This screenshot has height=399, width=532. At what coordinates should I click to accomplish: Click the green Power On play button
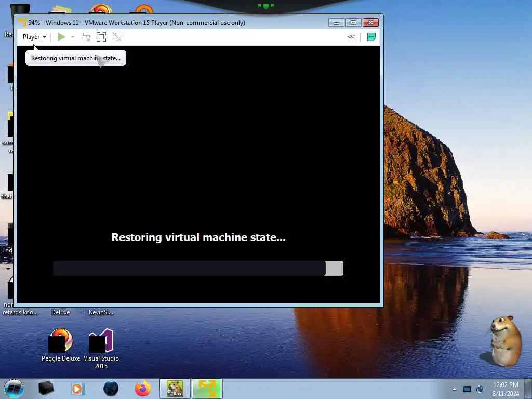(61, 37)
